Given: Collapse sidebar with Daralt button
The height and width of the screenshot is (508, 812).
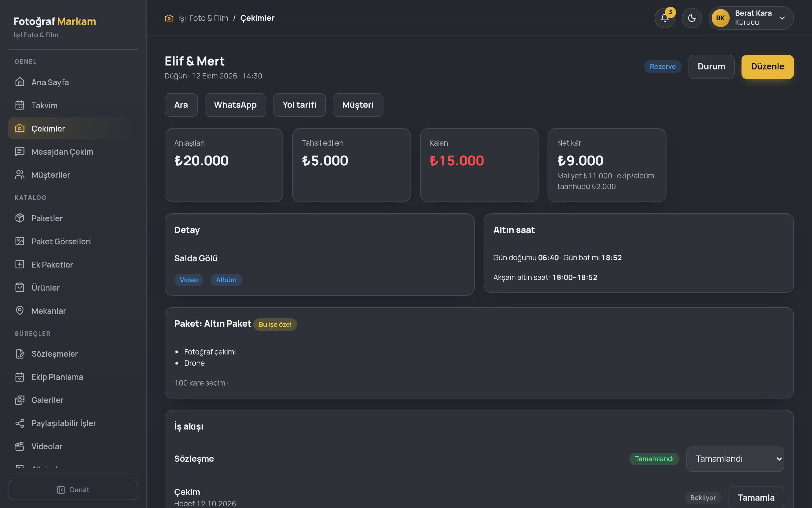Looking at the screenshot, I should pos(73,490).
